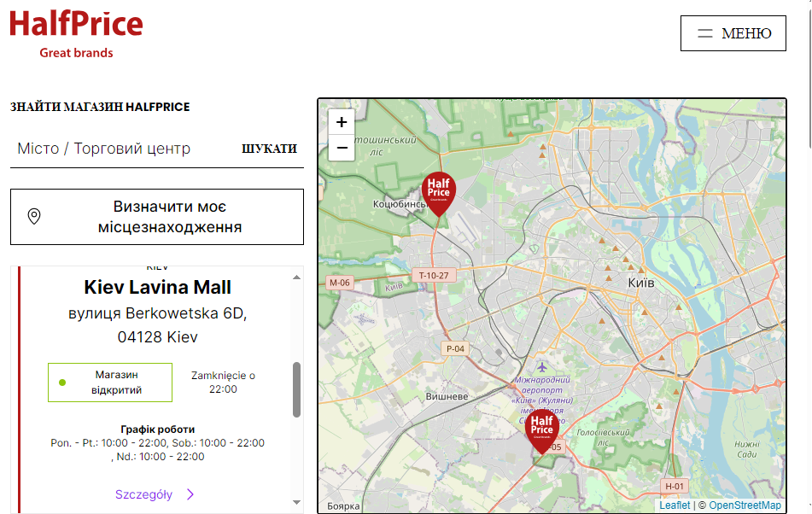Viewport: 812px width, 514px height.
Task: Open the Leaflet attribution link
Action: (x=675, y=505)
